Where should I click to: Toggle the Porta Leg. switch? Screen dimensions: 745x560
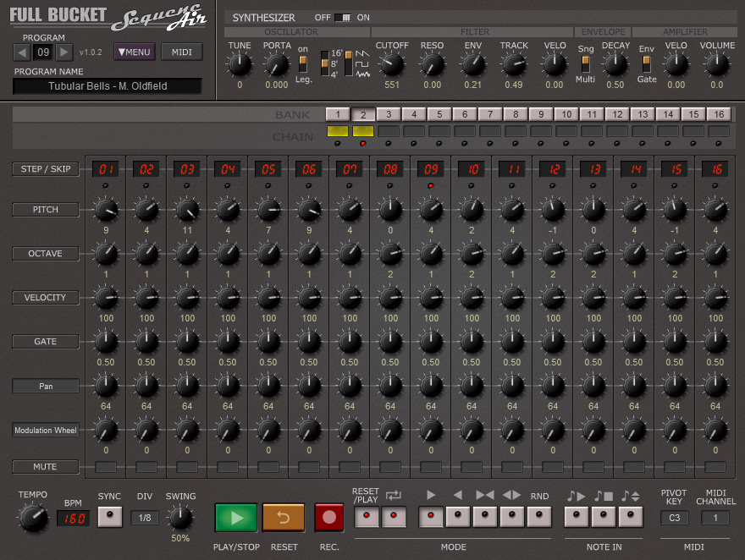(x=303, y=64)
